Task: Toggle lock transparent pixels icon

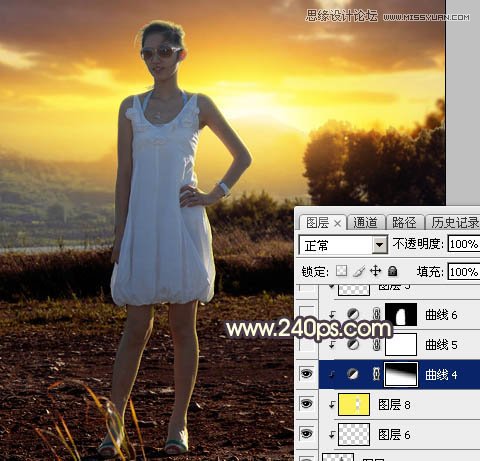Action: click(x=341, y=271)
